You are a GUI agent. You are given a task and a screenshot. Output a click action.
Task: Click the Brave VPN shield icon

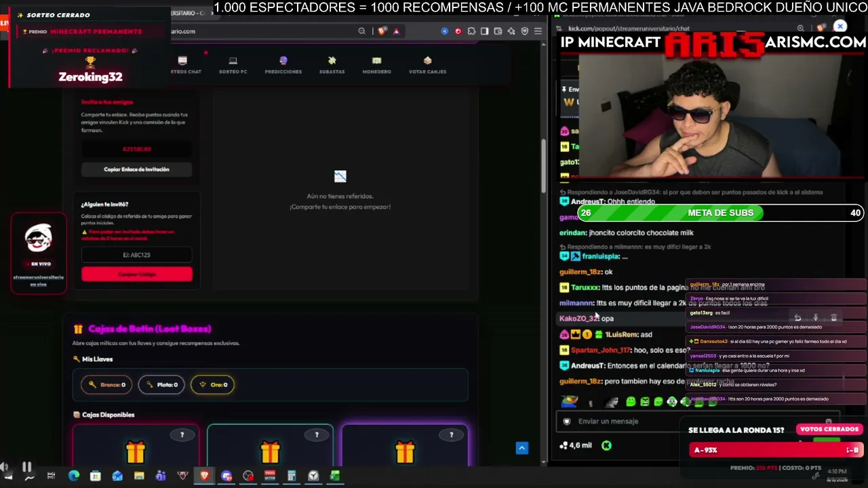click(524, 31)
